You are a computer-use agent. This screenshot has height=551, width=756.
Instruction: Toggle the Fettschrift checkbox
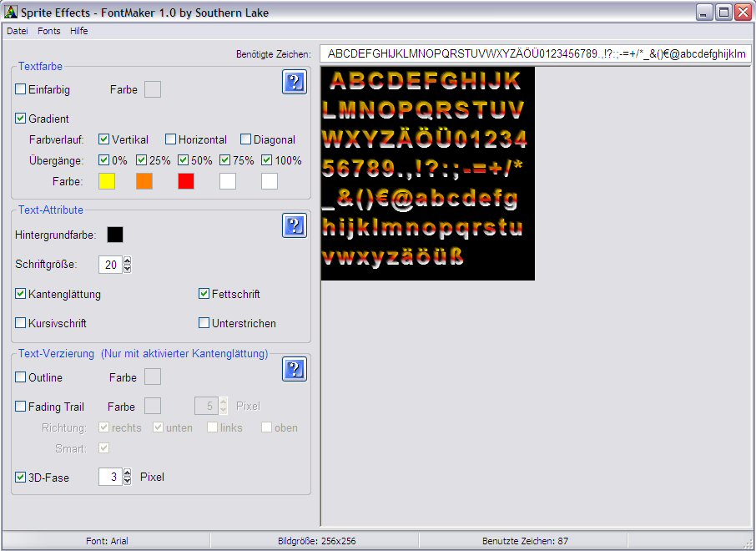pyautogui.click(x=204, y=293)
